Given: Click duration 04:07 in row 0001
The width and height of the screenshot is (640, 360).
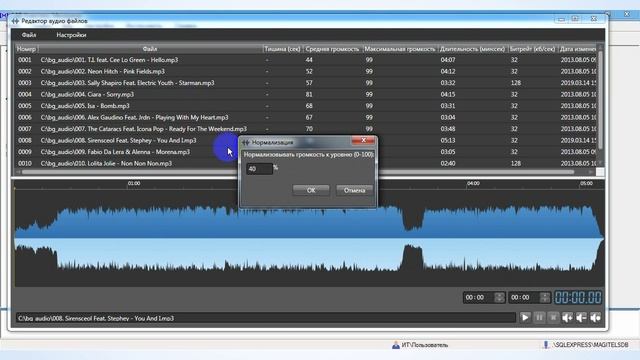Looking at the screenshot, I should coord(447,60).
